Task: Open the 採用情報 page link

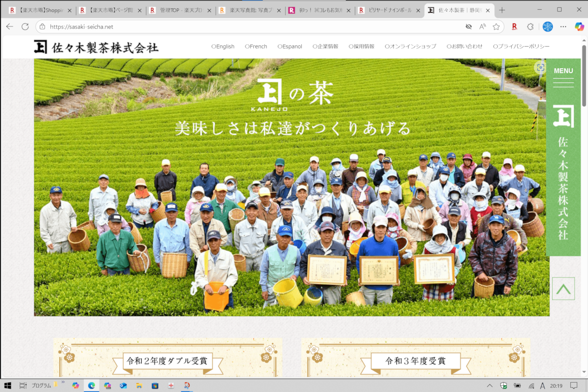Action: click(362, 47)
